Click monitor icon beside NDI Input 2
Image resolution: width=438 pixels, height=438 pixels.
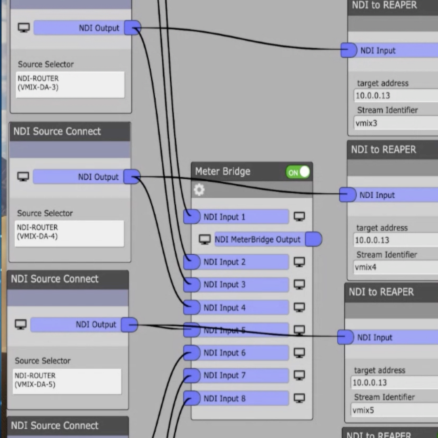click(x=299, y=262)
